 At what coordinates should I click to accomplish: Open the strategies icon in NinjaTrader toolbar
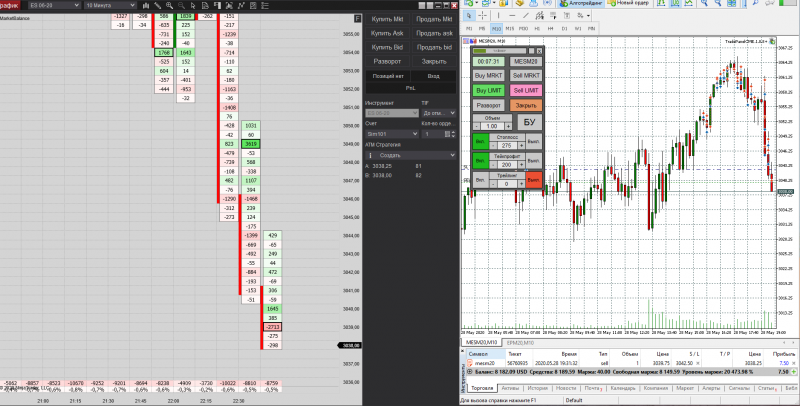point(241,6)
